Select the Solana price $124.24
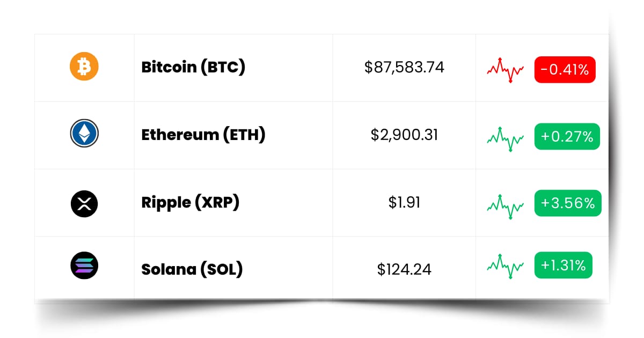This screenshot has width=644, height=338. click(404, 269)
